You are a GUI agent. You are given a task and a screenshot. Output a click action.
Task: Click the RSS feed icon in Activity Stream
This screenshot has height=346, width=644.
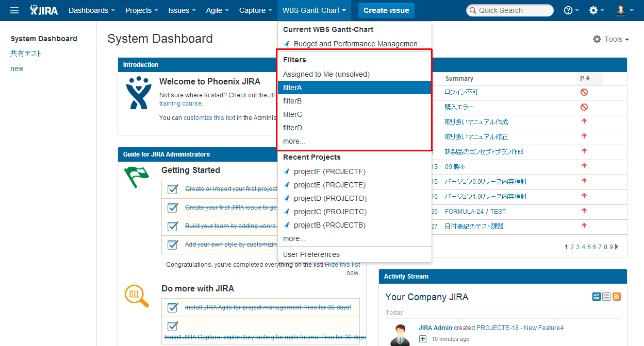point(617,297)
